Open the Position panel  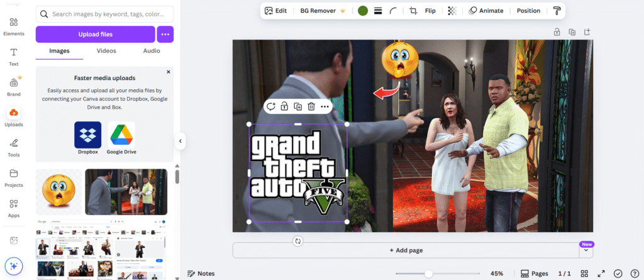click(x=528, y=11)
